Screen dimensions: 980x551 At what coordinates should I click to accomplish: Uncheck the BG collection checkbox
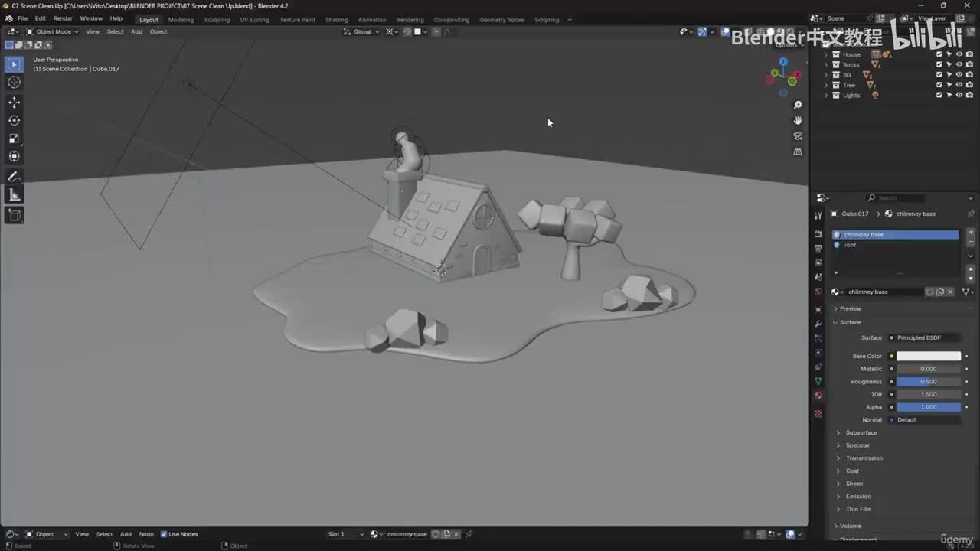pyautogui.click(x=939, y=75)
